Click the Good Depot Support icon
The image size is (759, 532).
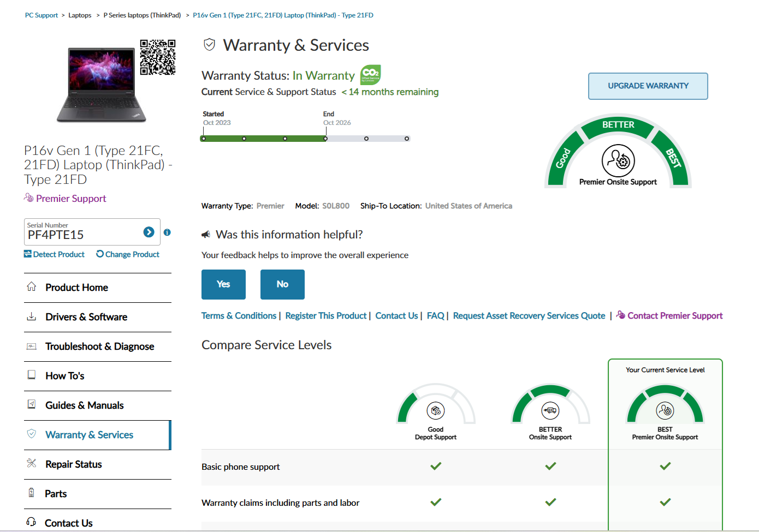click(x=435, y=410)
